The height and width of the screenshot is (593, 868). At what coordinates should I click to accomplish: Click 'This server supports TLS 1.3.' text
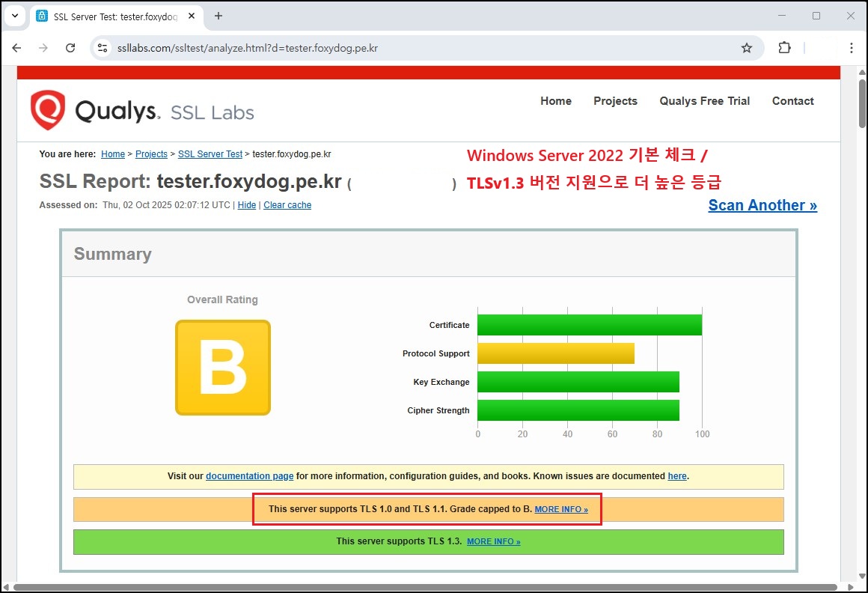pos(399,541)
